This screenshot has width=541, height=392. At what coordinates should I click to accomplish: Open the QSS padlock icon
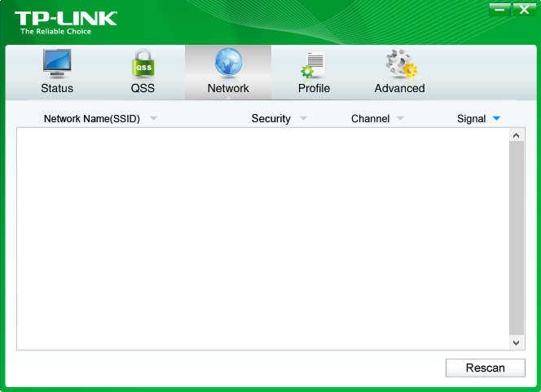[x=143, y=63]
